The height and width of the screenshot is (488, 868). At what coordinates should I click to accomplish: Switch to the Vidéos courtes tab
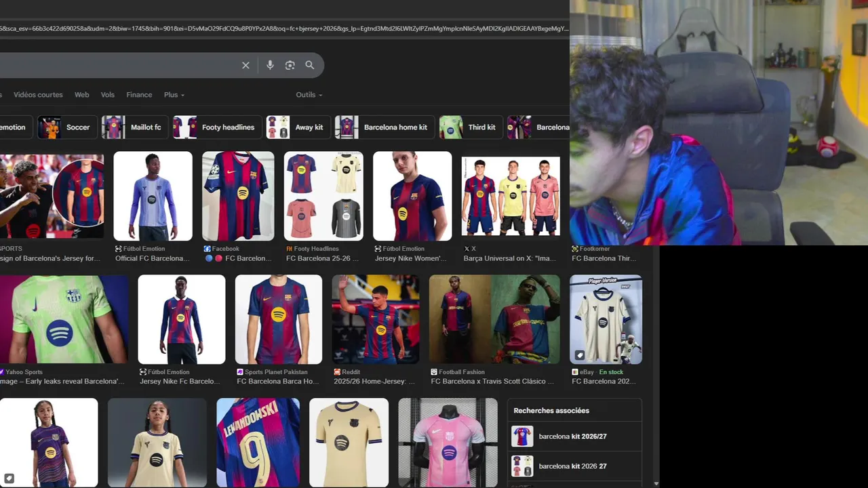(38, 95)
